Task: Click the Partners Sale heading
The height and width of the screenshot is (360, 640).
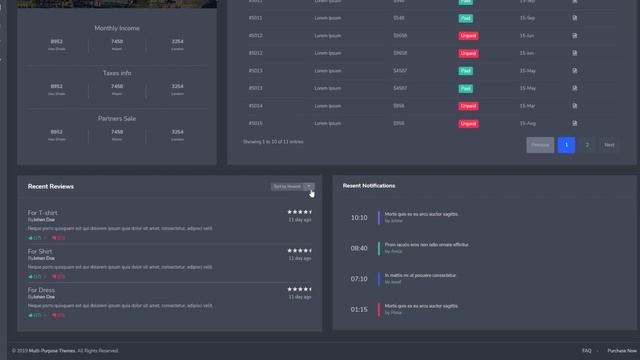Action: pos(117,119)
